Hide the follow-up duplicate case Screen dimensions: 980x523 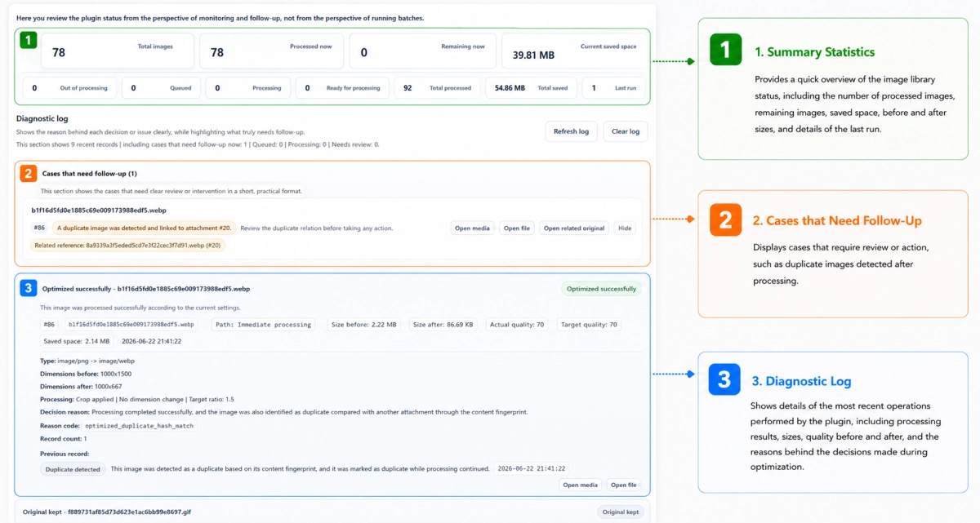625,228
